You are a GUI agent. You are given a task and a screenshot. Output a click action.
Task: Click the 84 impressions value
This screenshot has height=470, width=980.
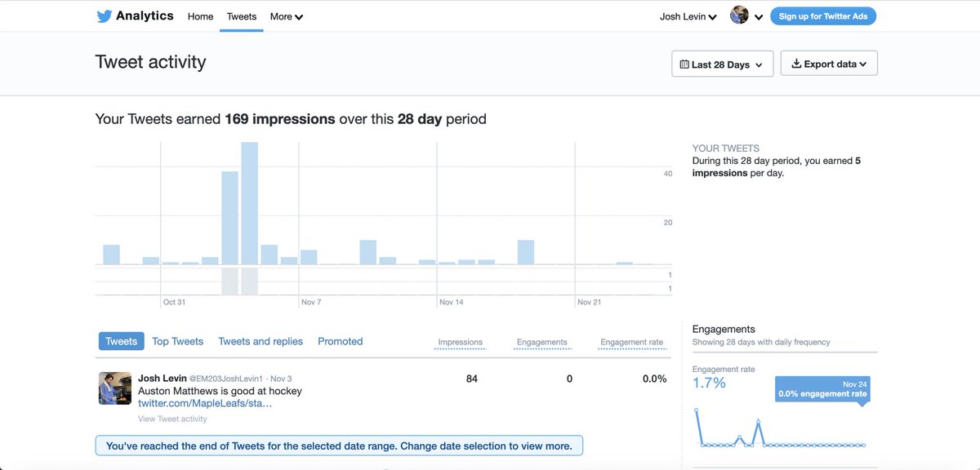pyautogui.click(x=472, y=379)
